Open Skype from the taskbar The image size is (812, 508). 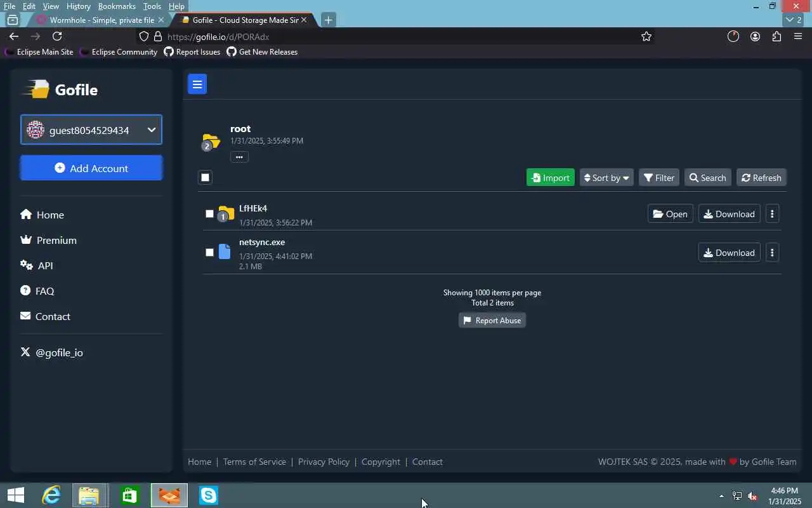pos(208,495)
